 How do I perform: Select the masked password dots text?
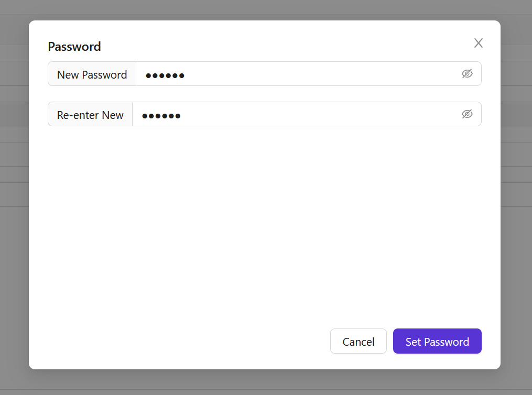[x=165, y=75]
